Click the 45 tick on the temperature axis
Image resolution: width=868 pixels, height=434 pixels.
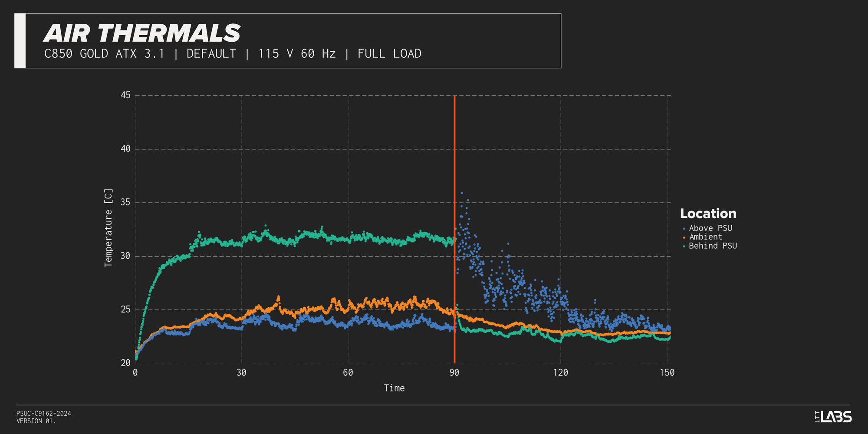tap(125, 95)
